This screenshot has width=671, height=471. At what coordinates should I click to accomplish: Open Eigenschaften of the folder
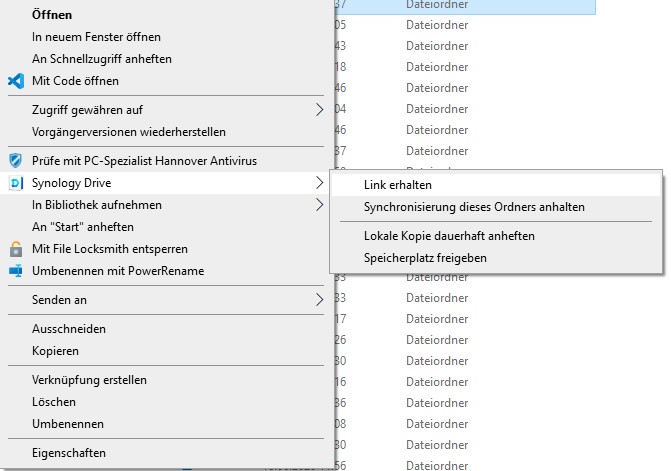tap(68, 453)
